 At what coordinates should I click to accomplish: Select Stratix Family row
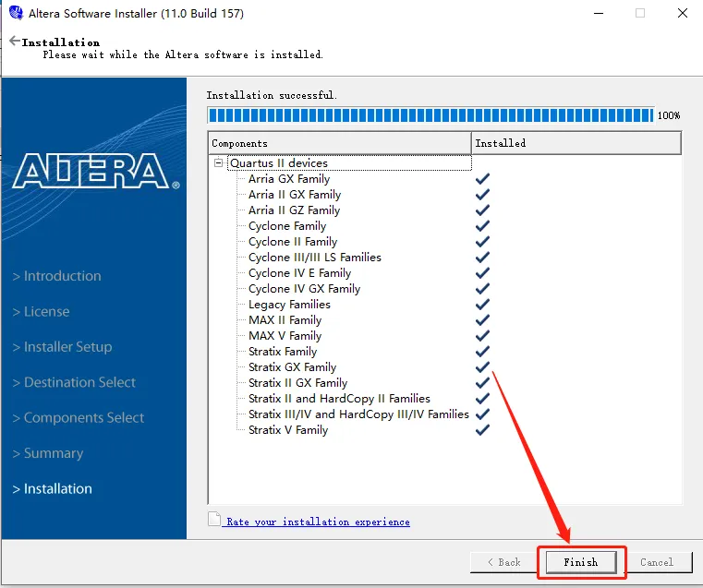(x=283, y=352)
